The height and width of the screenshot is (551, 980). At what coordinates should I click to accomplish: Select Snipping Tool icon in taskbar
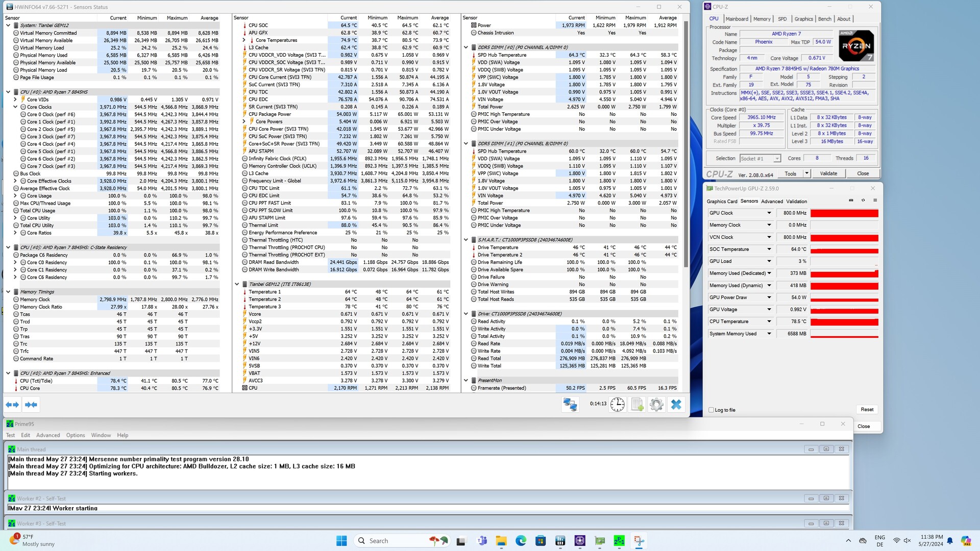[x=639, y=541]
